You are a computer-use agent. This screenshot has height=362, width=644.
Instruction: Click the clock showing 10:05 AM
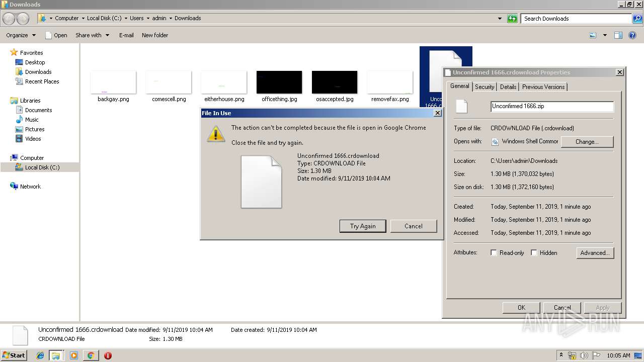618,355
